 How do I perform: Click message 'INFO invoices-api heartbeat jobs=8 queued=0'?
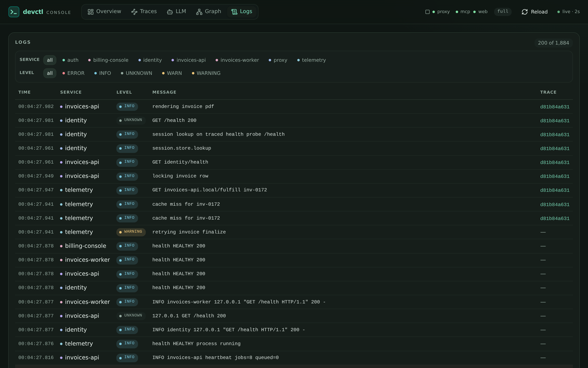coord(216,358)
